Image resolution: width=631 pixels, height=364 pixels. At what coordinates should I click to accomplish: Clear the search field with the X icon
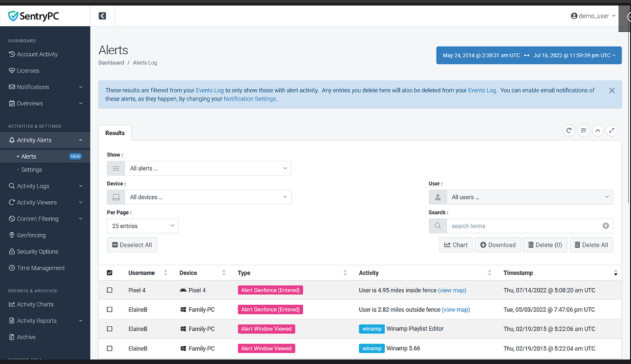606,226
